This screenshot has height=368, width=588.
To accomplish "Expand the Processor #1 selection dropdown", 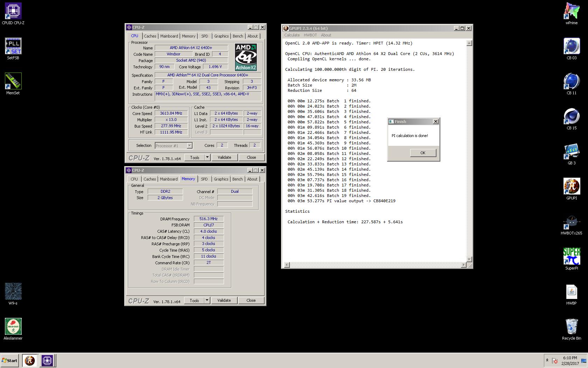I will tap(189, 145).
